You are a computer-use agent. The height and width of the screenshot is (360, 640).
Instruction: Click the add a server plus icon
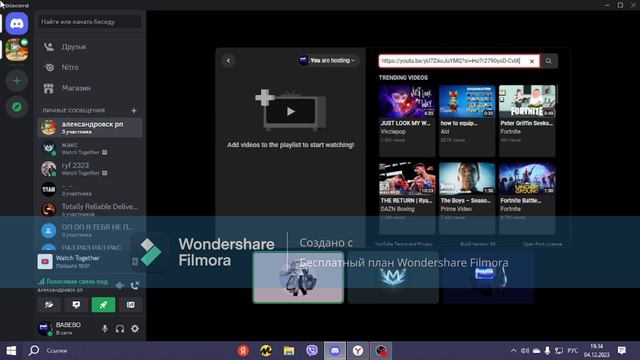[x=17, y=80]
